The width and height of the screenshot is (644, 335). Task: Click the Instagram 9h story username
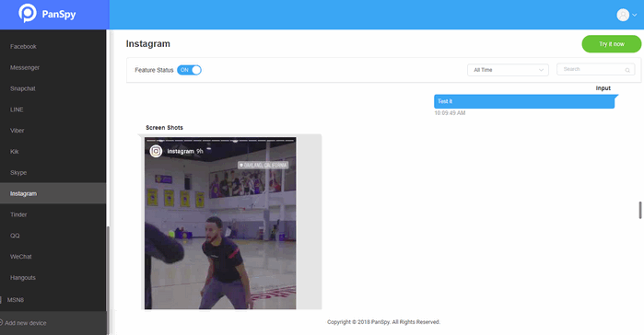pos(185,151)
